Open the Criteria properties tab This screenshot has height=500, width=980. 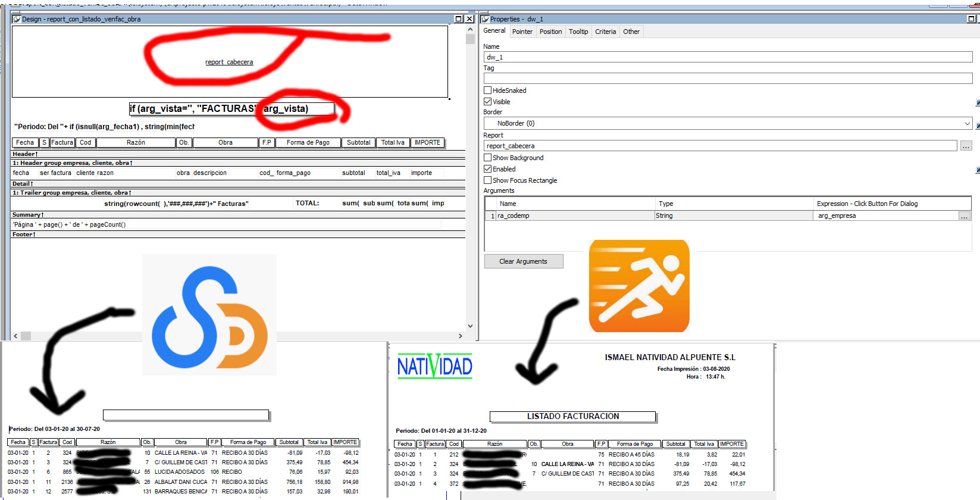click(605, 32)
